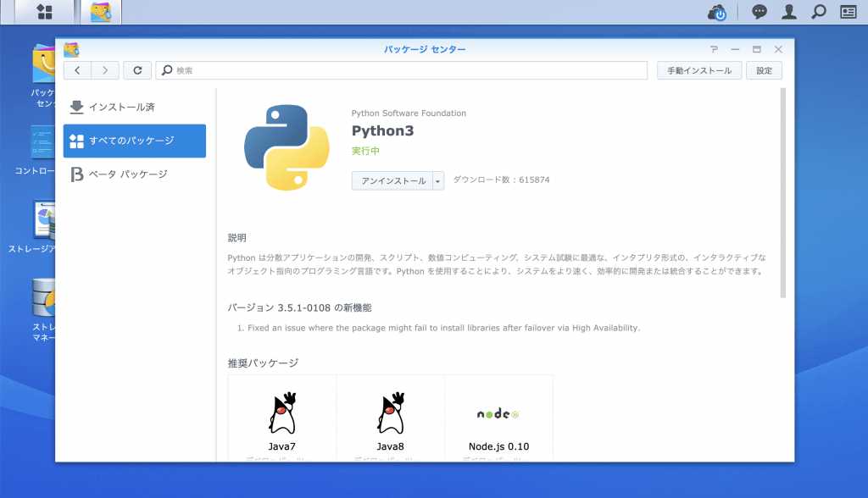Select すべてのパッケージ in the sidebar

click(134, 141)
